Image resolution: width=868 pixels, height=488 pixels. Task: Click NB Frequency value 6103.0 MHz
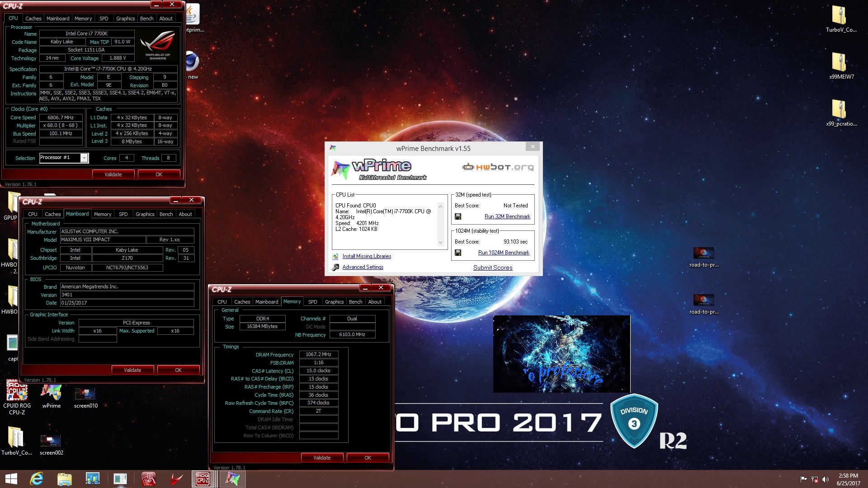pyautogui.click(x=352, y=335)
